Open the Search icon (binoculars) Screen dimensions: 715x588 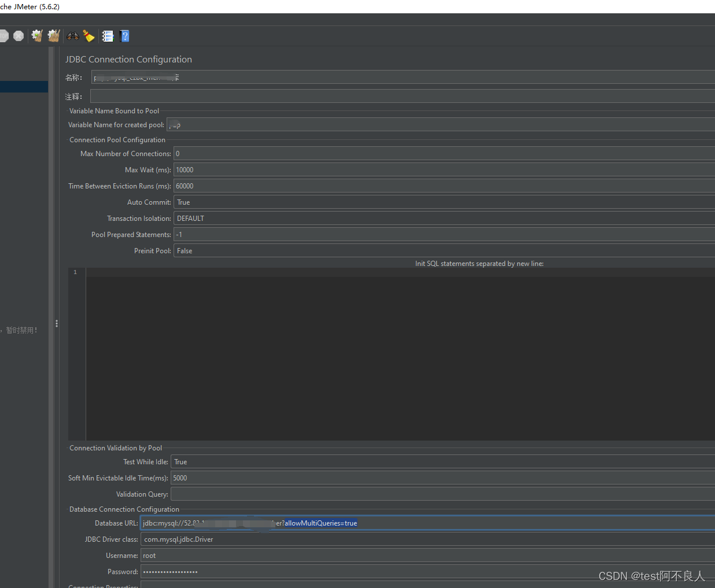pyautogui.click(x=72, y=35)
